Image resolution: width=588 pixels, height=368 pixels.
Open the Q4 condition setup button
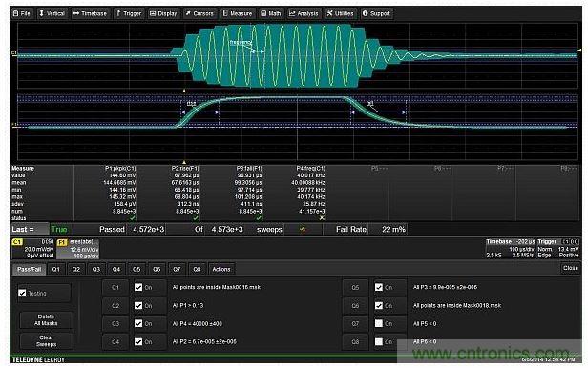pyautogui.click(x=115, y=342)
